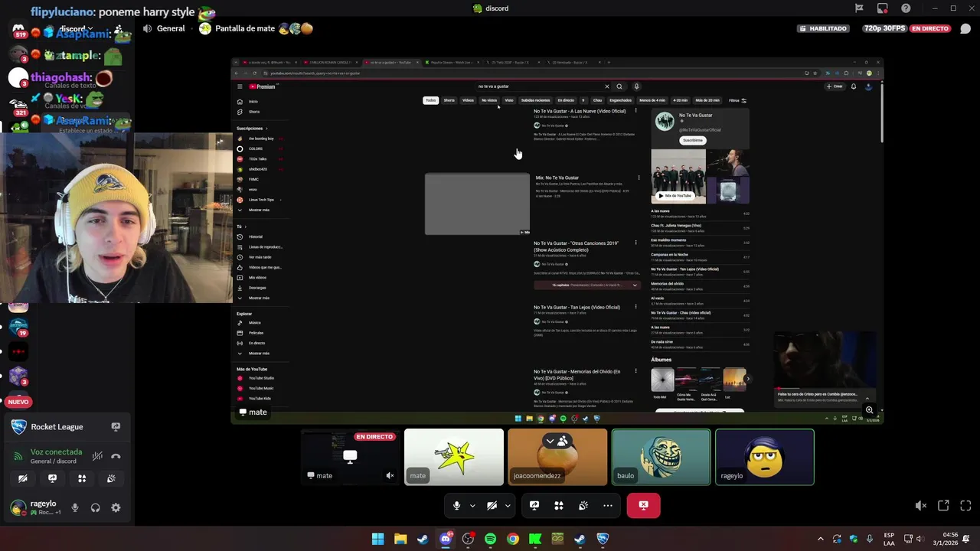The image size is (980, 551).
Task: Select No vistos chip in streamed YouTube
Action: click(489, 100)
